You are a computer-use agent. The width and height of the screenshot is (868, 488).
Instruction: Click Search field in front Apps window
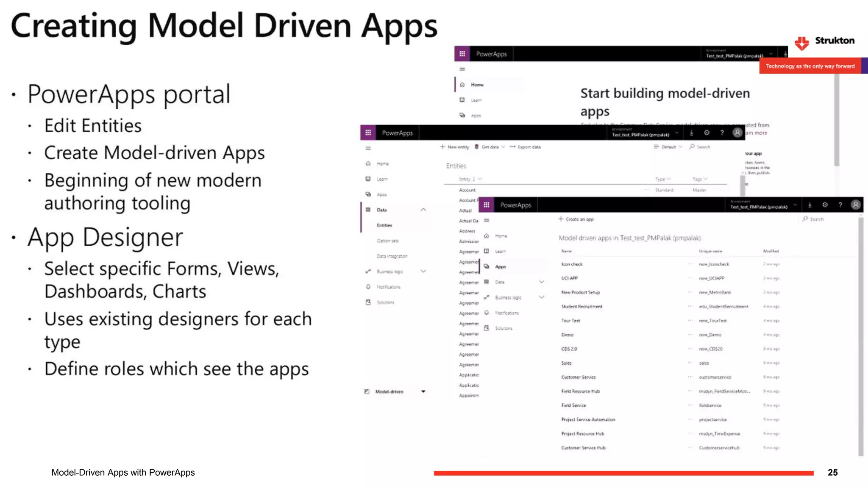pos(816,219)
